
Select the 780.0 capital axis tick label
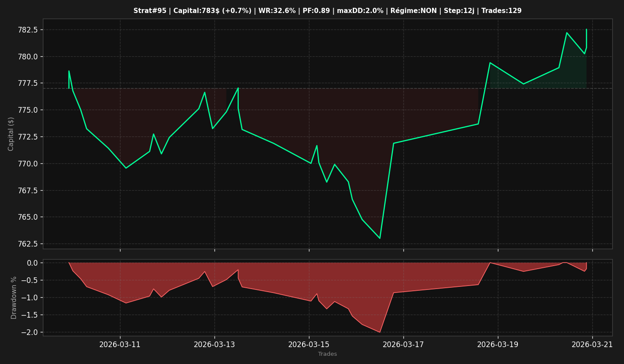tap(28, 57)
